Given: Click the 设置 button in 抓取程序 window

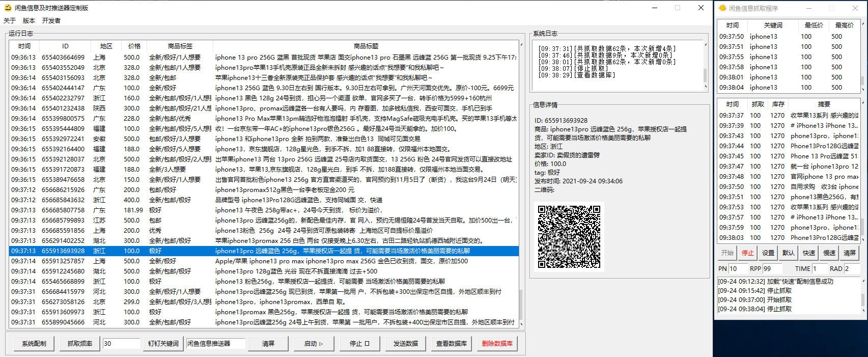Looking at the screenshot, I should (768, 253).
